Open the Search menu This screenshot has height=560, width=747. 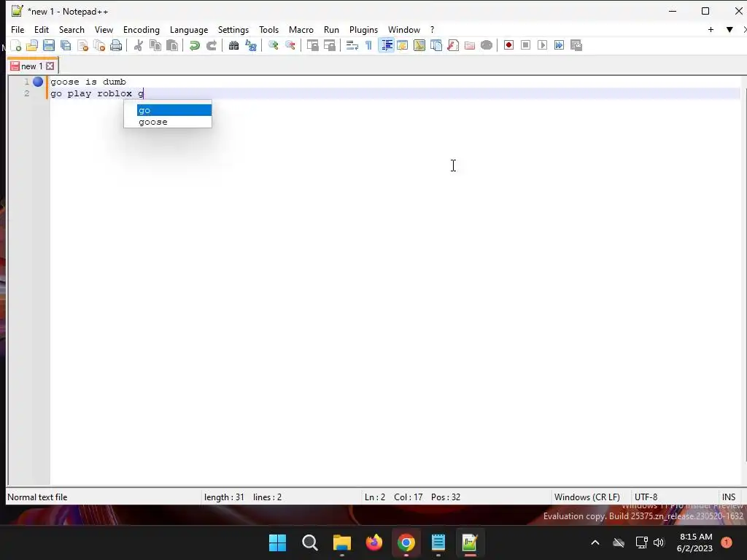[71, 29]
